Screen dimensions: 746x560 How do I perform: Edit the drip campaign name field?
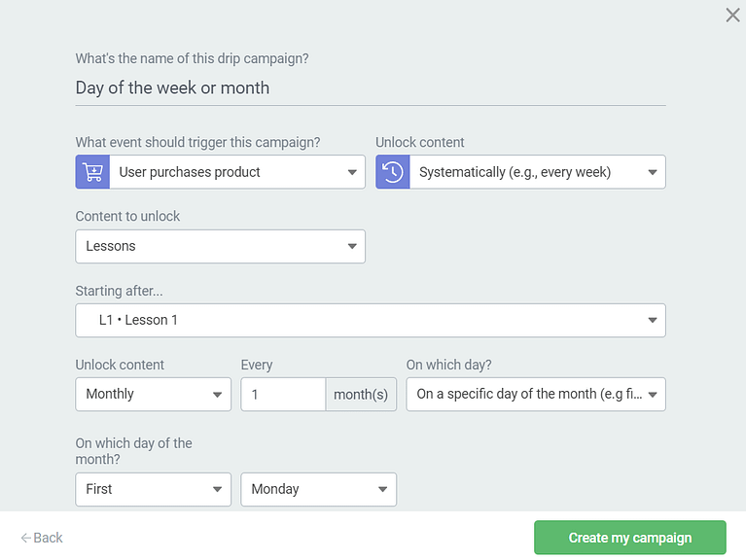pyautogui.click(x=370, y=88)
